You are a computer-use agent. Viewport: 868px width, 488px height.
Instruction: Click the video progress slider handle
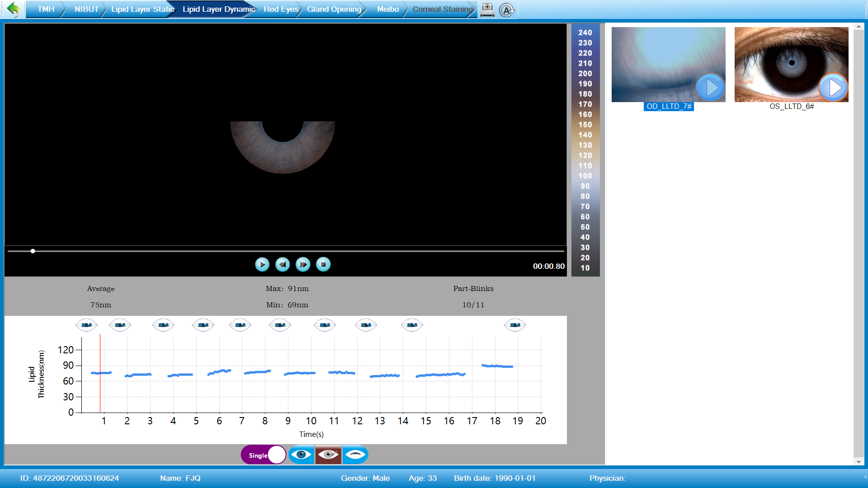point(33,251)
